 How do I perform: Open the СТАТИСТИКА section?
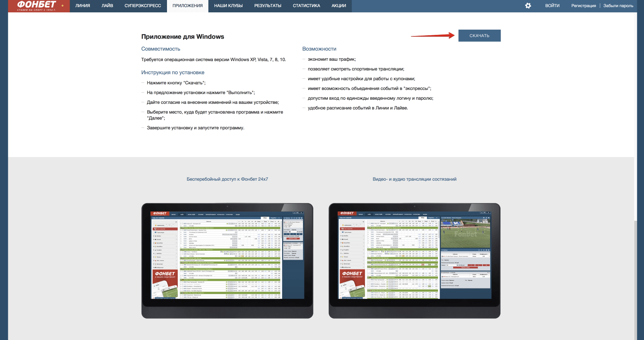(x=306, y=6)
